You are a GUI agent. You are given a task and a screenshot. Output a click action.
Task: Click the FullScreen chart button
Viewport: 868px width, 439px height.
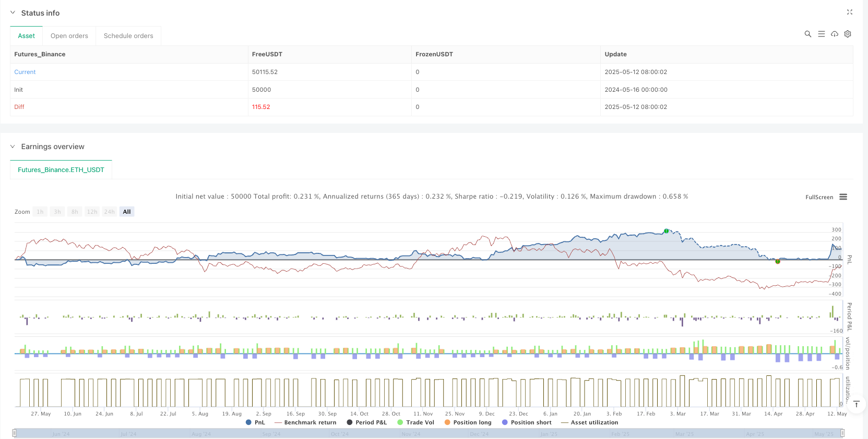click(x=819, y=197)
